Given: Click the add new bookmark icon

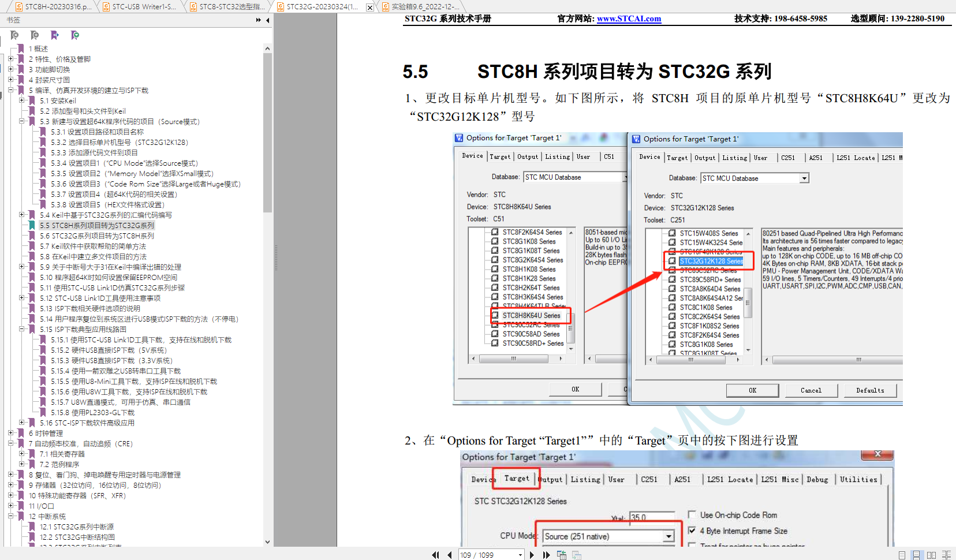Looking at the screenshot, I should click(35, 36).
